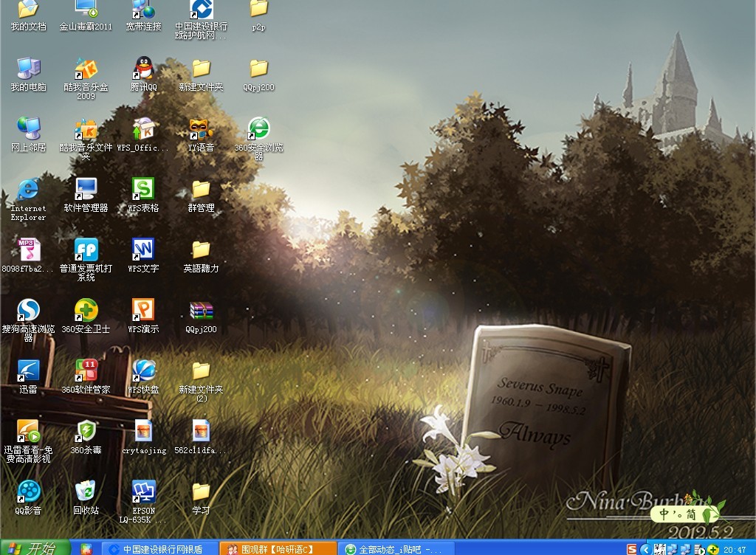
Task: Click the 20:47 system clock
Action: click(x=735, y=550)
